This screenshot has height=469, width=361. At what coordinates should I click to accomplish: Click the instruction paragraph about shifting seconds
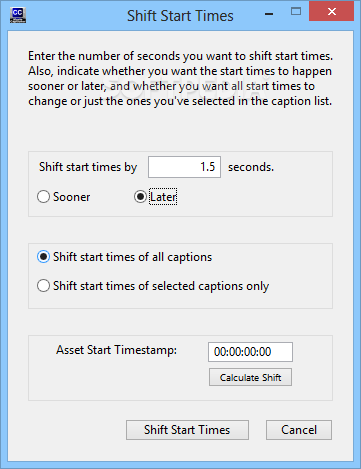coord(180,78)
